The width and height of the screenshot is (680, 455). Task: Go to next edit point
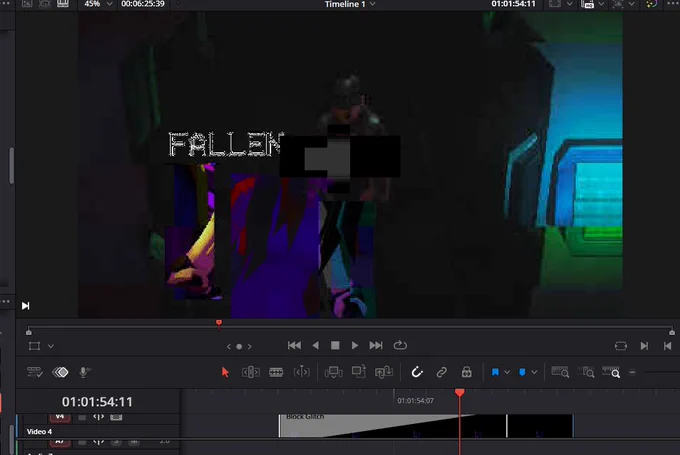[x=644, y=346]
